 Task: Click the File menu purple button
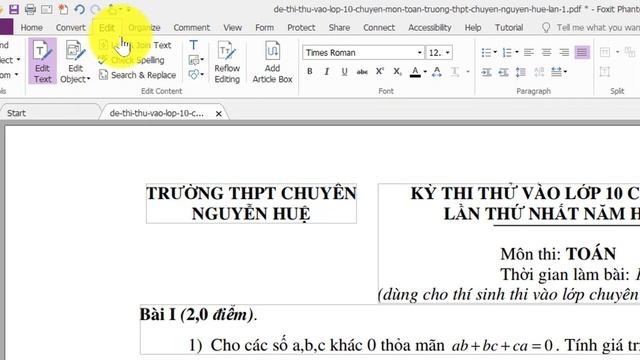coord(6,27)
